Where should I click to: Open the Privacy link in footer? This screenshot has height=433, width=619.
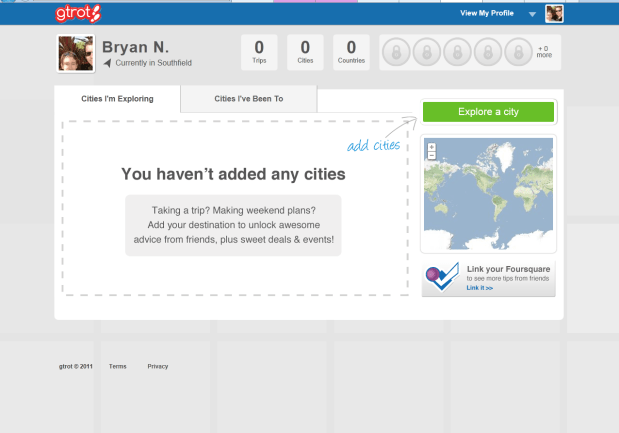tap(158, 367)
